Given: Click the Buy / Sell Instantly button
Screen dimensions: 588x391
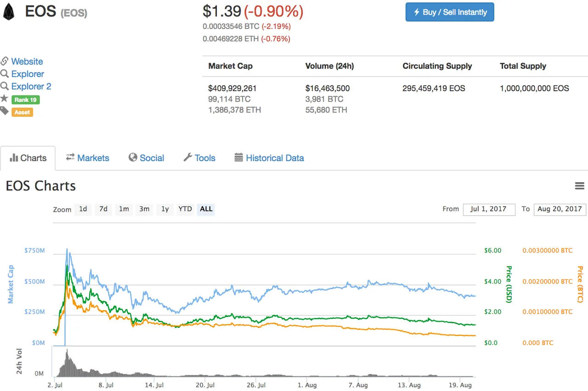Looking at the screenshot, I should 450,12.
